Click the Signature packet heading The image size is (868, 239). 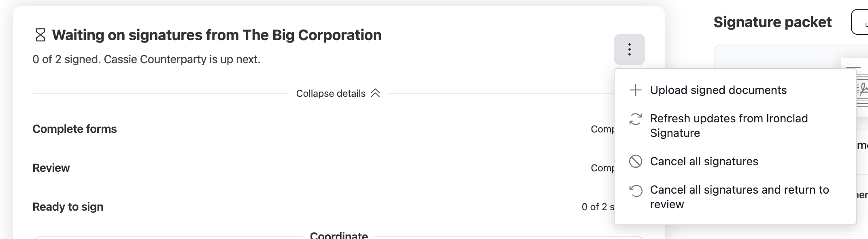pyautogui.click(x=772, y=22)
